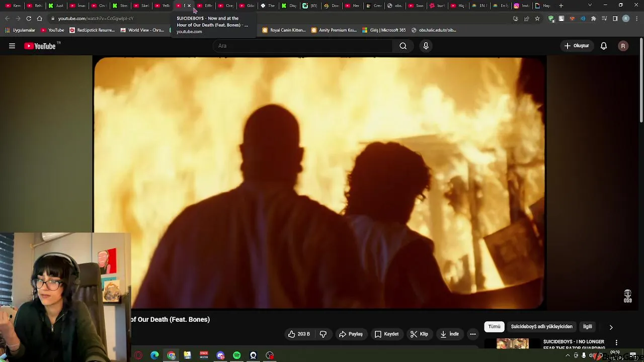Screen dimensions: 644x362
Task: Show next filter chips with arrow
Action: point(611,327)
